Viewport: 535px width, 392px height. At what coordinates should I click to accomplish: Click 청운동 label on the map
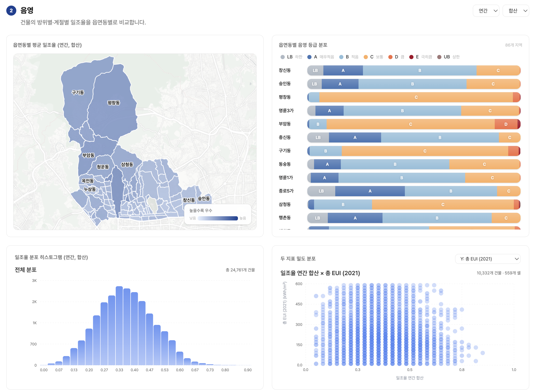(x=103, y=167)
